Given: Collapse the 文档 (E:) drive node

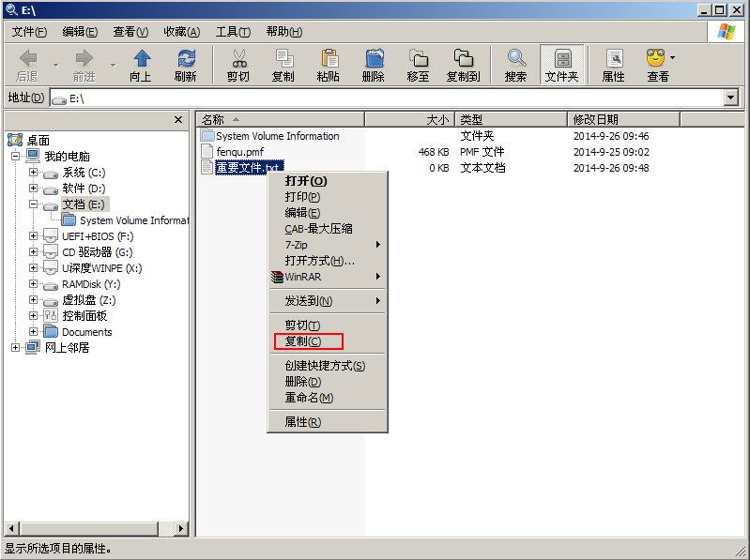Looking at the screenshot, I should (x=33, y=204).
